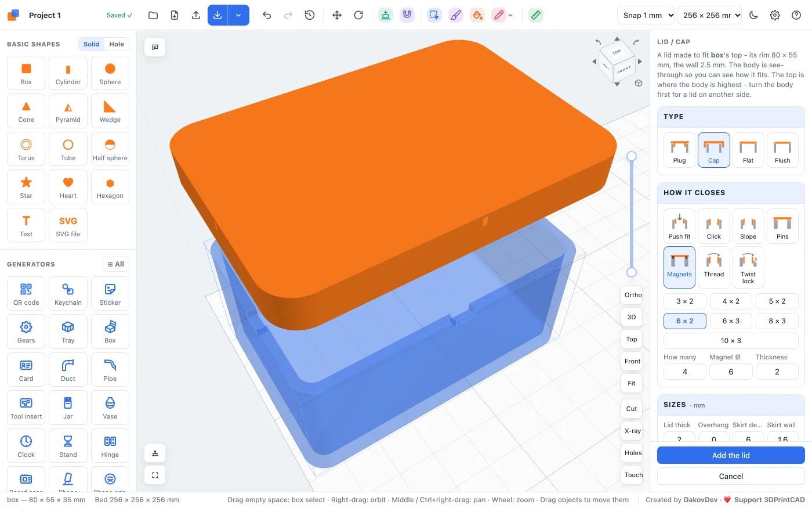Click the How many magnets field
Screen dimensions: 812x508
685,372
